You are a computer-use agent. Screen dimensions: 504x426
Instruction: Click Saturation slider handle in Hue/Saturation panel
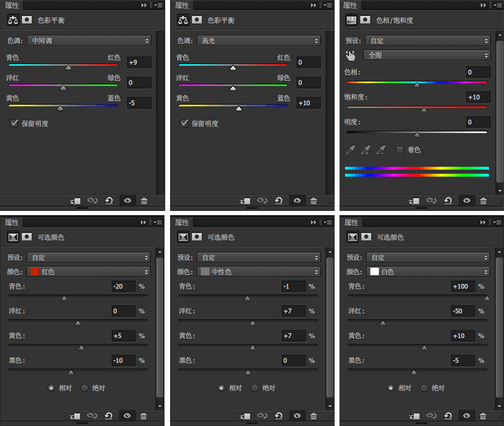424,110
